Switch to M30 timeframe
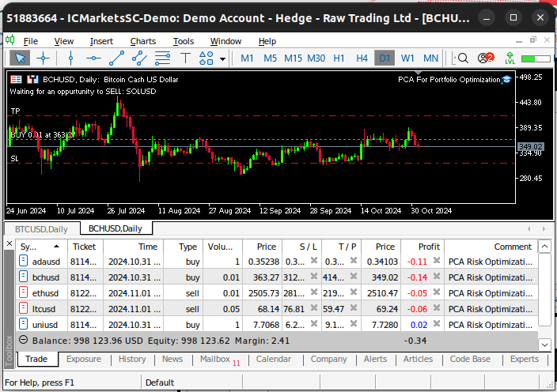The image size is (557, 392). 316,58
